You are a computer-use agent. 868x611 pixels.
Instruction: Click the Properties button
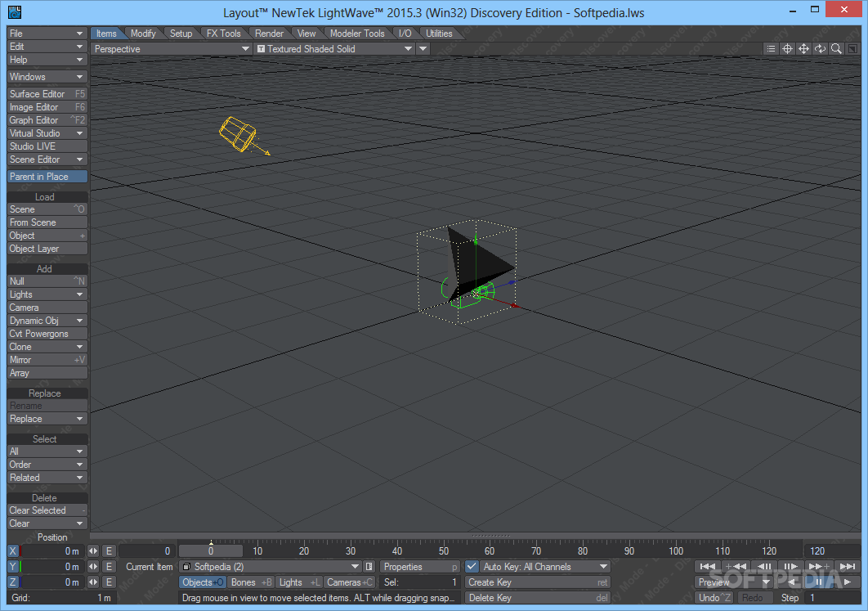click(x=419, y=567)
